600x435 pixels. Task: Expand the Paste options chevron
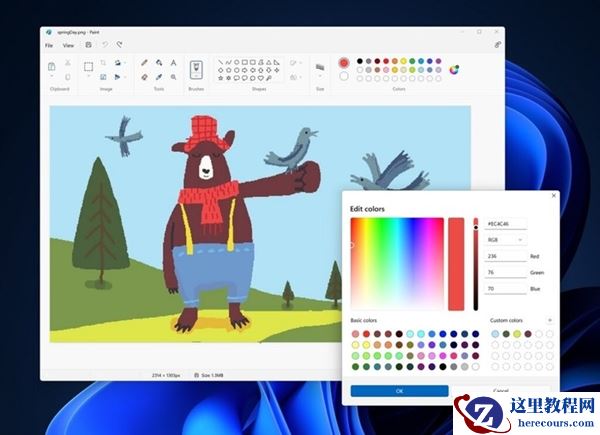coord(52,77)
